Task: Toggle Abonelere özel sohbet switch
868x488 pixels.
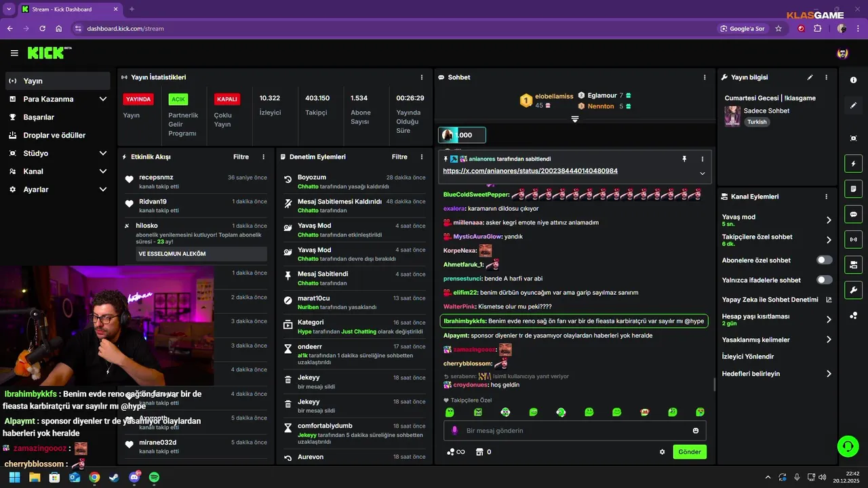Action: [x=825, y=260]
